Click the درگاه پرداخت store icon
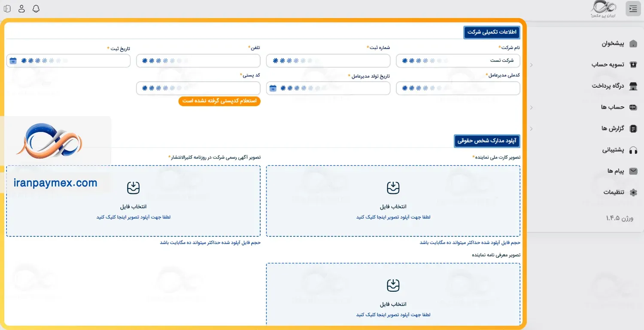 [633, 86]
